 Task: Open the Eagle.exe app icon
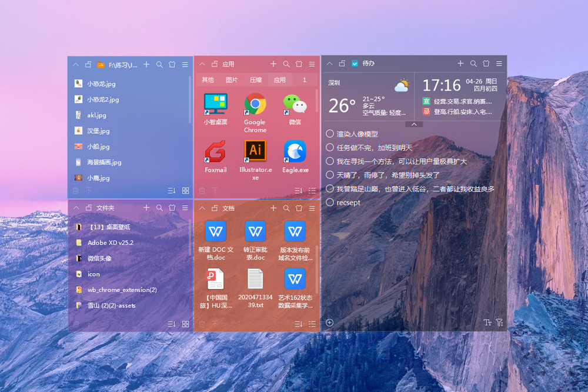(x=295, y=151)
